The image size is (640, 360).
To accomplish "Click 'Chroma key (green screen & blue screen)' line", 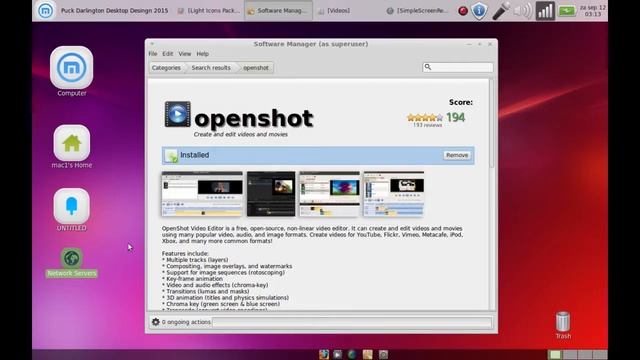I will click(x=221, y=304).
